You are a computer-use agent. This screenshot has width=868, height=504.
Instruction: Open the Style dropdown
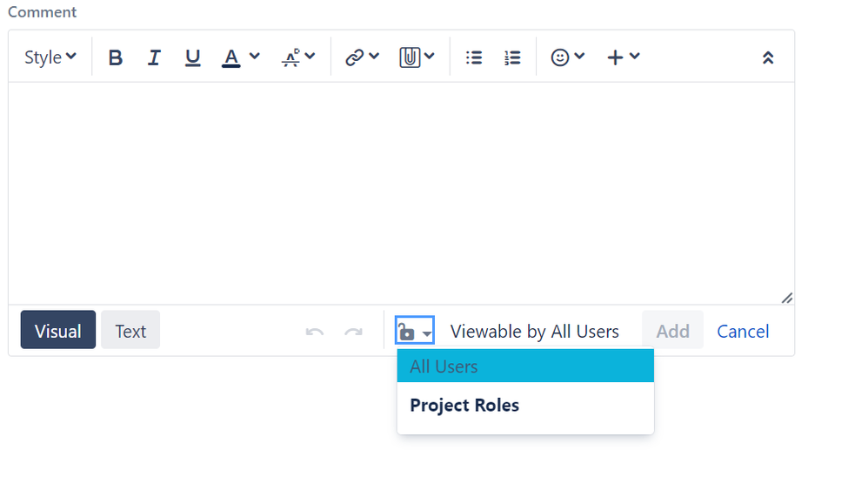pyautogui.click(x=49, y=57)
